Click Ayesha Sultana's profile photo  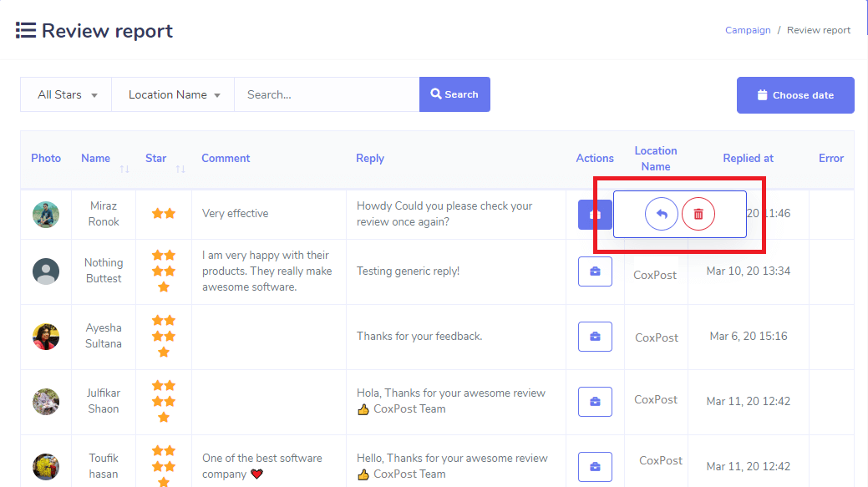pos(46,337)
